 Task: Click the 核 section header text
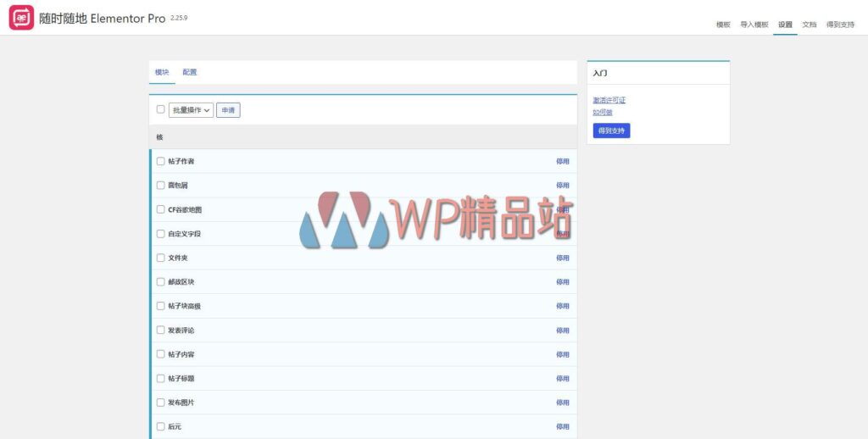[159, 136]
